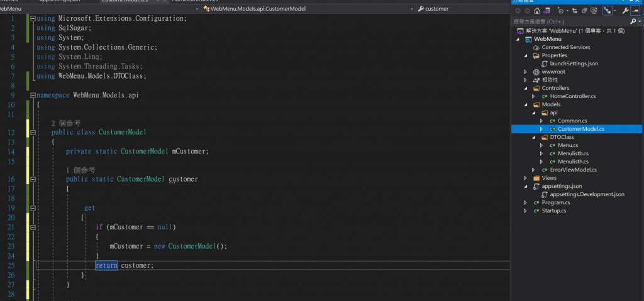The height and width of the screenshot is (301, 644).
Task: Click into the Solution Explorer search box
Action: [x=570, y=21]
